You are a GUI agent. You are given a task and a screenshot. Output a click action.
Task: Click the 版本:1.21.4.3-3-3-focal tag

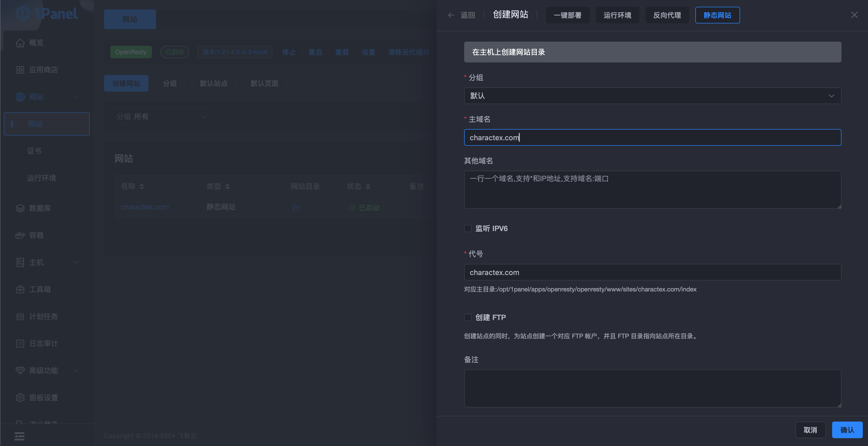click(235, 52)
